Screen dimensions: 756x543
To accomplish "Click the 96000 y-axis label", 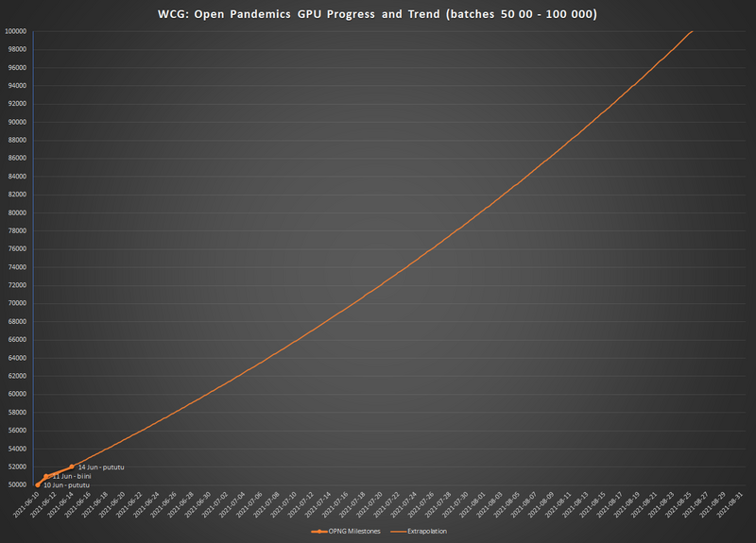I will click(x=17, y=68).
